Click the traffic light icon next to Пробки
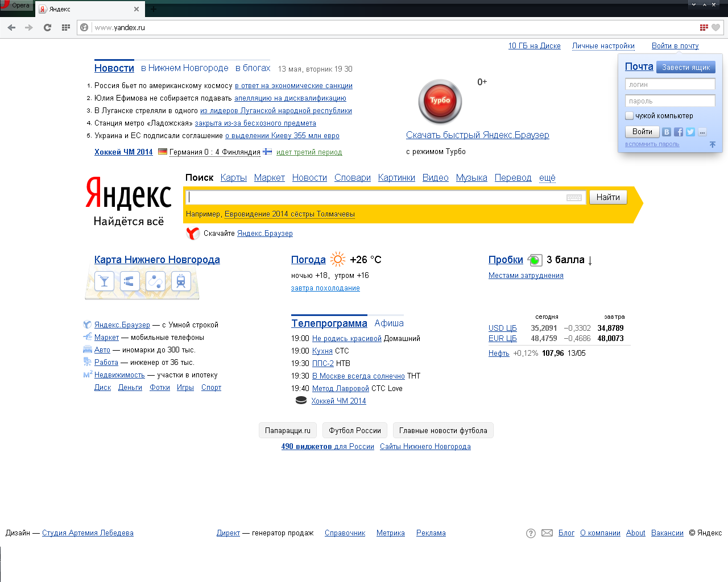This screenshot has height=582, width=728. 535,260
